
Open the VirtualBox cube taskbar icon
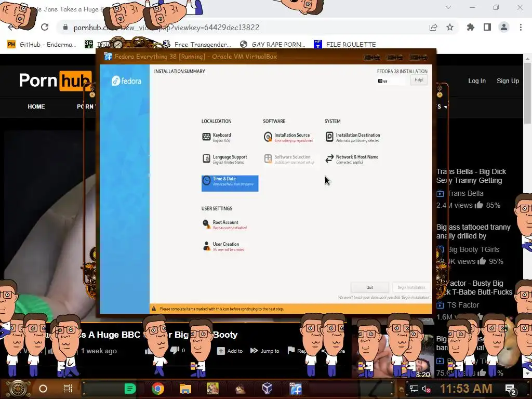coord(268,388)
